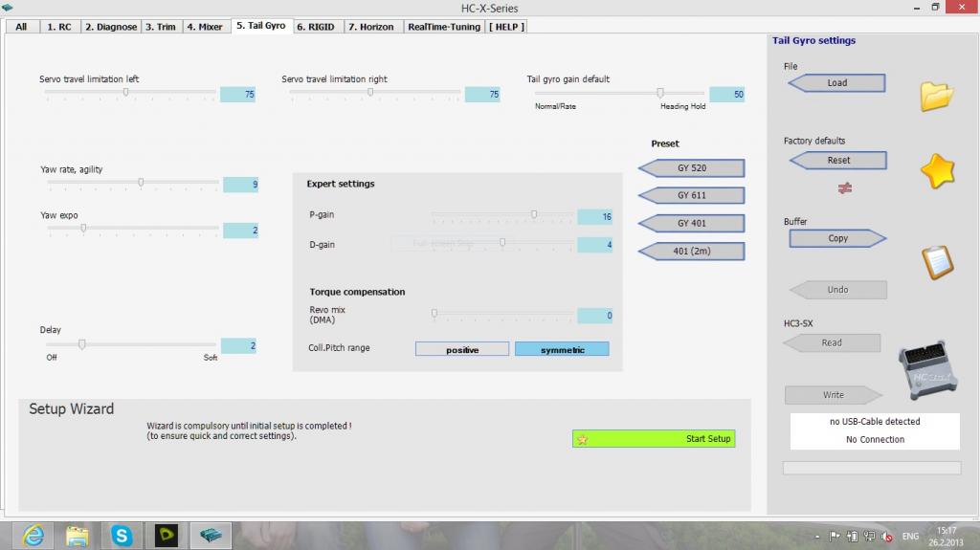This screenshot has height=550, width=980.
Task: Click the Copy buffer button
Action: [x=837, y=238]
